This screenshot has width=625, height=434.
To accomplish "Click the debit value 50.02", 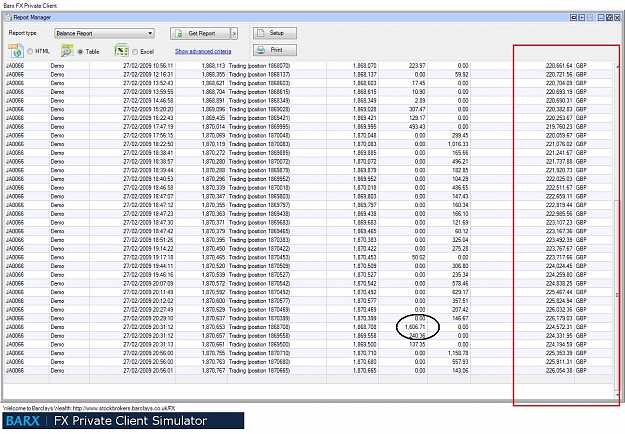I will click(x=419, y=257).
